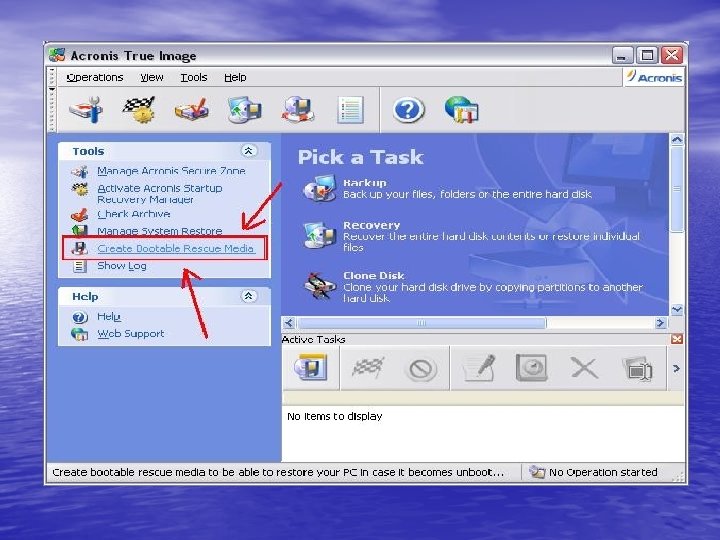
Task: Expand Active Tasks toolbar overflow arrow
Action: [x=676, y=368]
